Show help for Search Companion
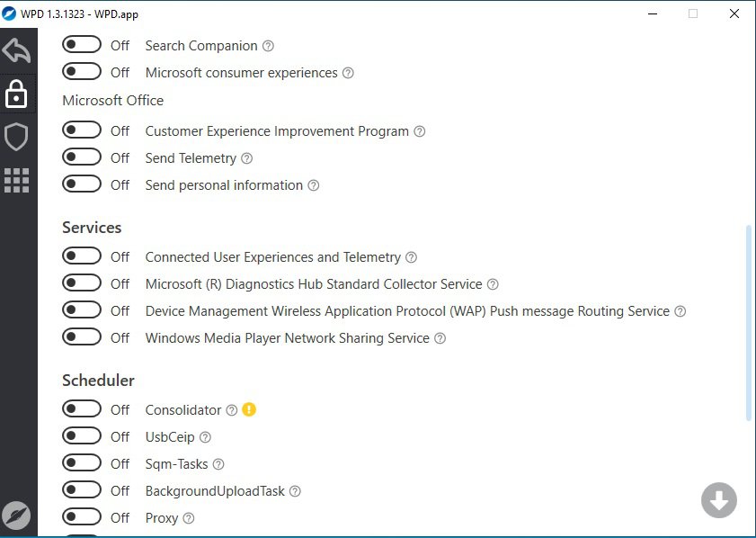Viewport: 756px width, 538px height. tap(268, 46)
